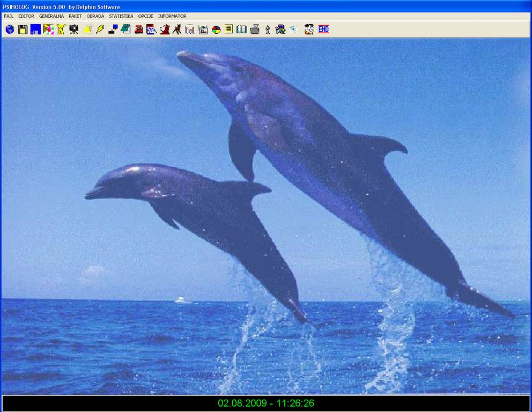Click the light blue sparkle icon
This screenshot has height=412, width=532.
pos(293,29)
